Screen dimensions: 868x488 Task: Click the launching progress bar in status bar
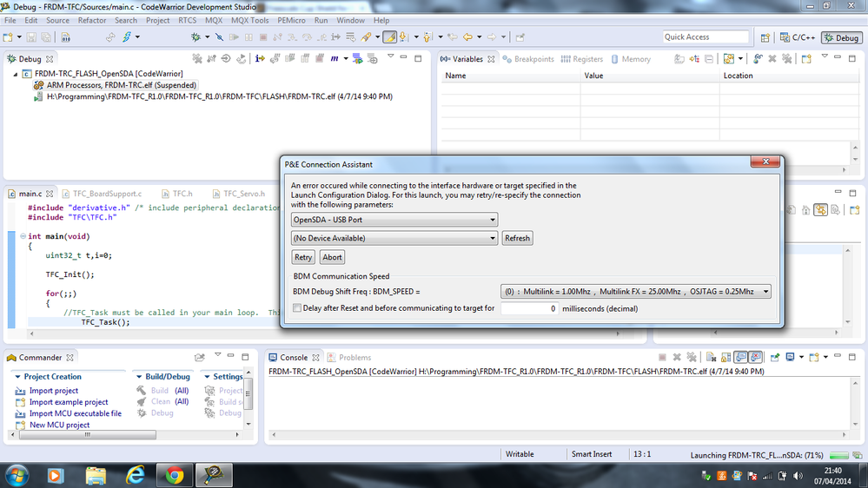(839, 455)
